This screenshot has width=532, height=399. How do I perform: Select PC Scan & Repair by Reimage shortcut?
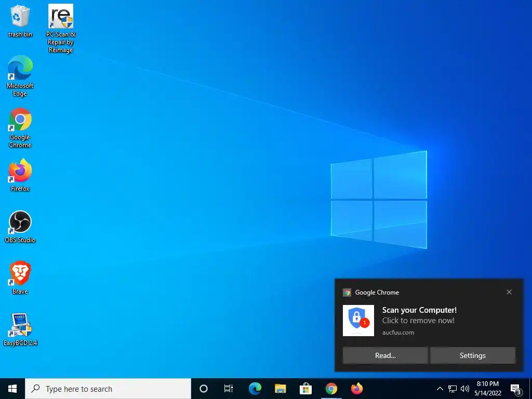(61, 29)
